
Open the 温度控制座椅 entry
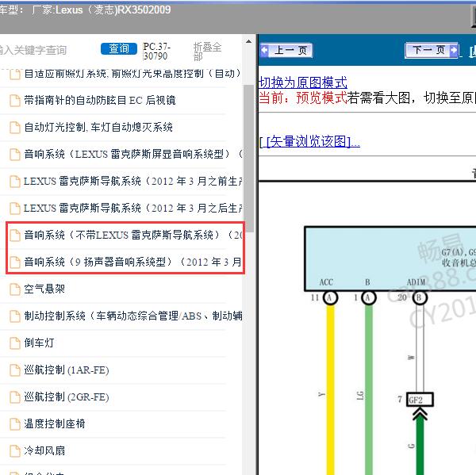[x=55, y=423]
